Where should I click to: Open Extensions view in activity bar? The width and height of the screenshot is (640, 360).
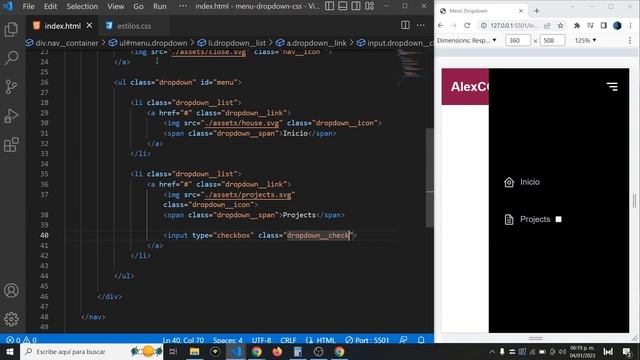(x=11, y=144)
